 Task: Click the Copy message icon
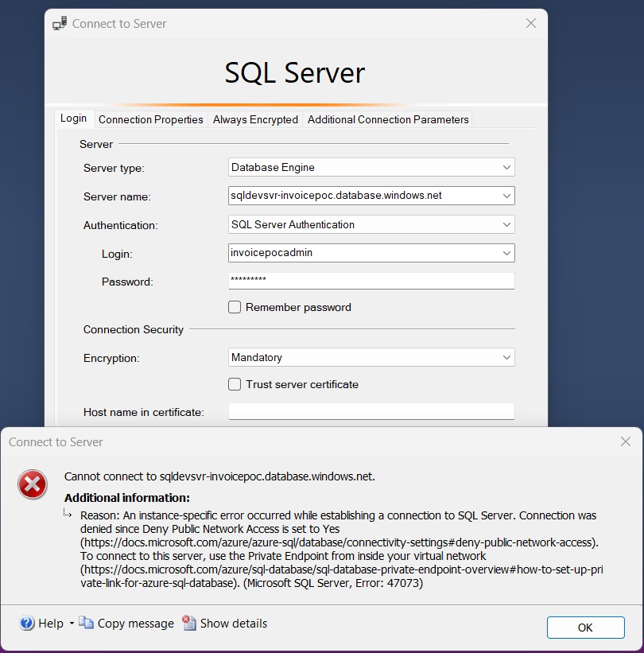pyautogui.click(x=86, y=623)
